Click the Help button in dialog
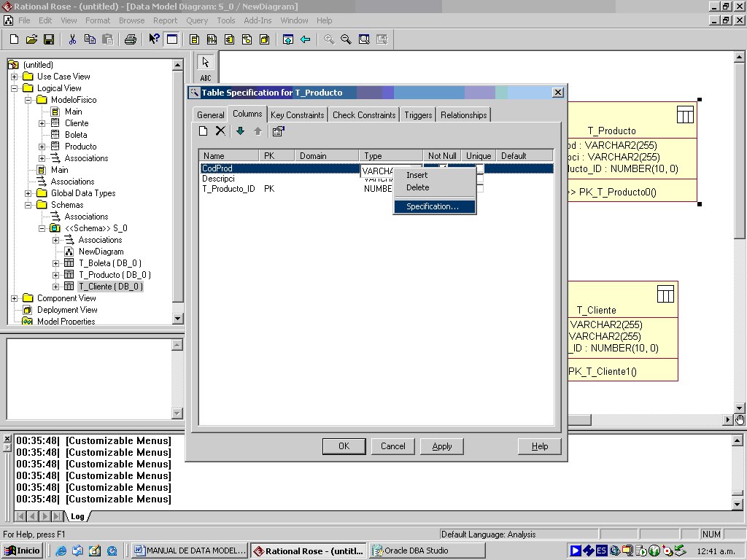The height and width of the screenshot is (560, 747). [x=540, y=446]
